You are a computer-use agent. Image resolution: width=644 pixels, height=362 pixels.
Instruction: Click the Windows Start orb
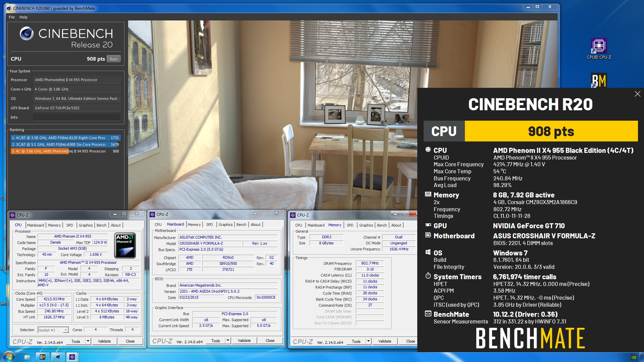9,357
